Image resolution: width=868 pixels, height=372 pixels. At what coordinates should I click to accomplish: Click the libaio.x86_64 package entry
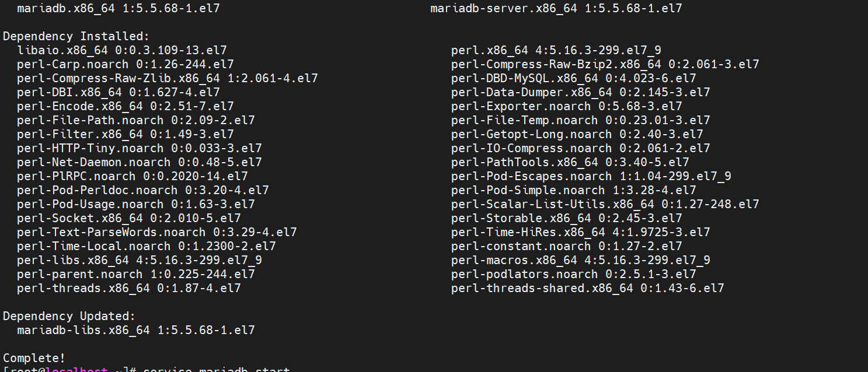[121, 50]
